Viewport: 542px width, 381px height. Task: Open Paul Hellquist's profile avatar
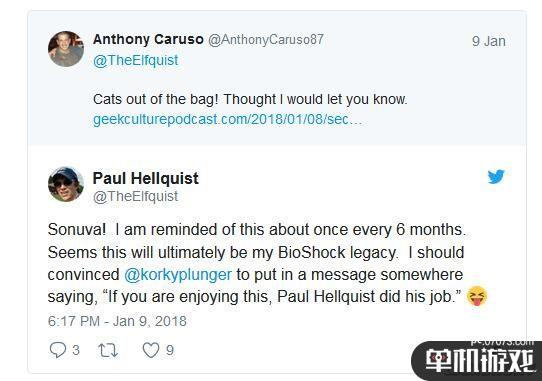(66, 184)
